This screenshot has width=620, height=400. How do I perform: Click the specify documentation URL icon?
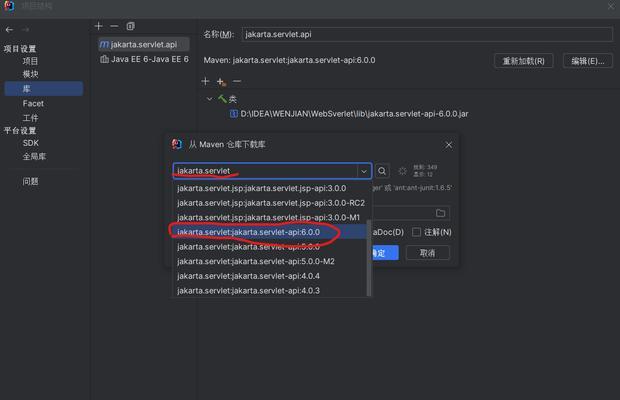coord(221,82)
